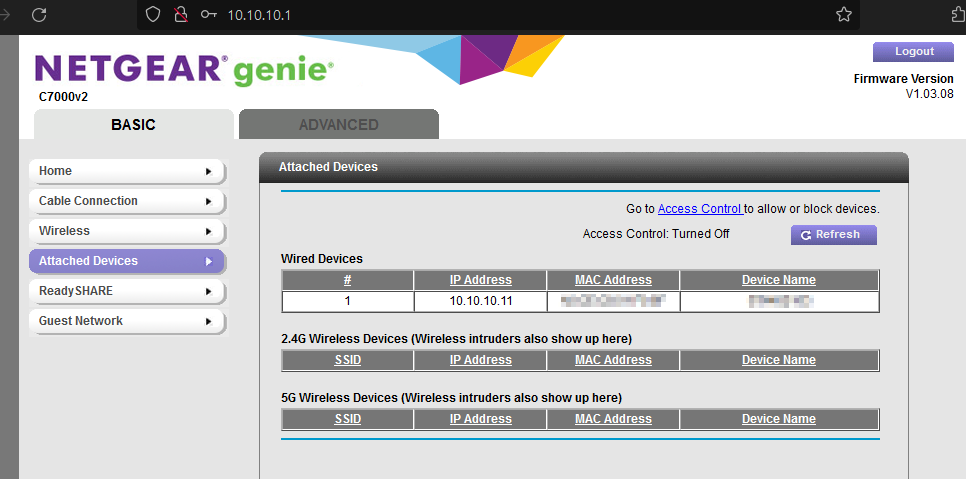Sort 5G devices by IP Address header
The height and width of the screenshot is (479, 966).
pos(481,419)
